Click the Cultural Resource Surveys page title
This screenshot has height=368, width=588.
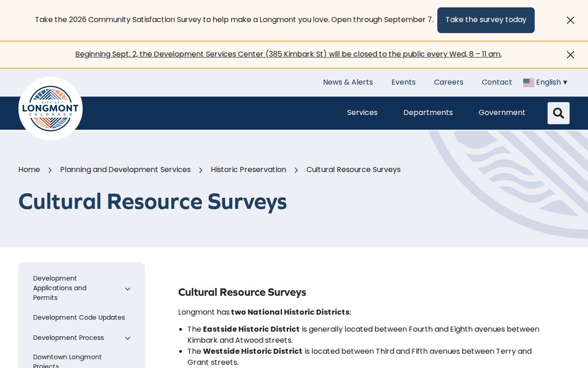tap(153, 201)
